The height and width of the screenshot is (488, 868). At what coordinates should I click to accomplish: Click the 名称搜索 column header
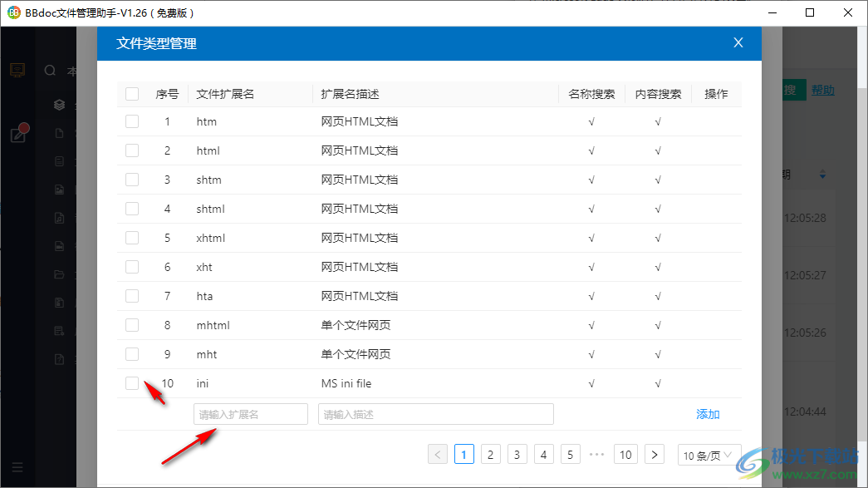(x=591, y=94)
